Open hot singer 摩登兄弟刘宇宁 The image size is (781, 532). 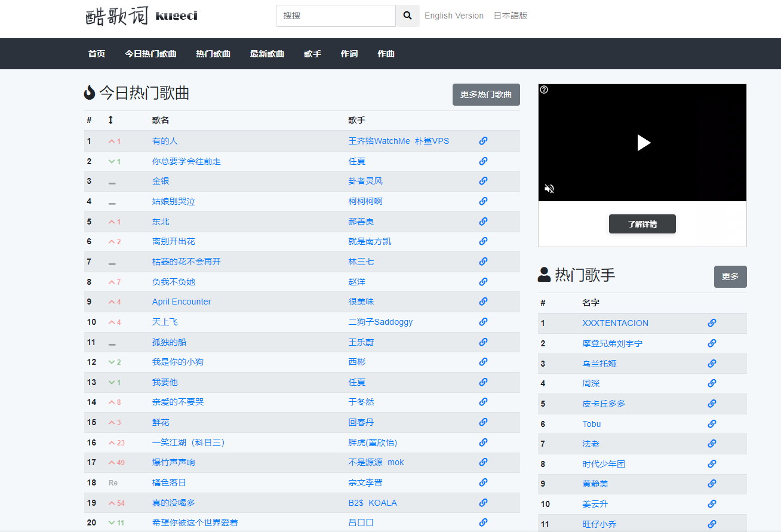(x=612, y=343)
